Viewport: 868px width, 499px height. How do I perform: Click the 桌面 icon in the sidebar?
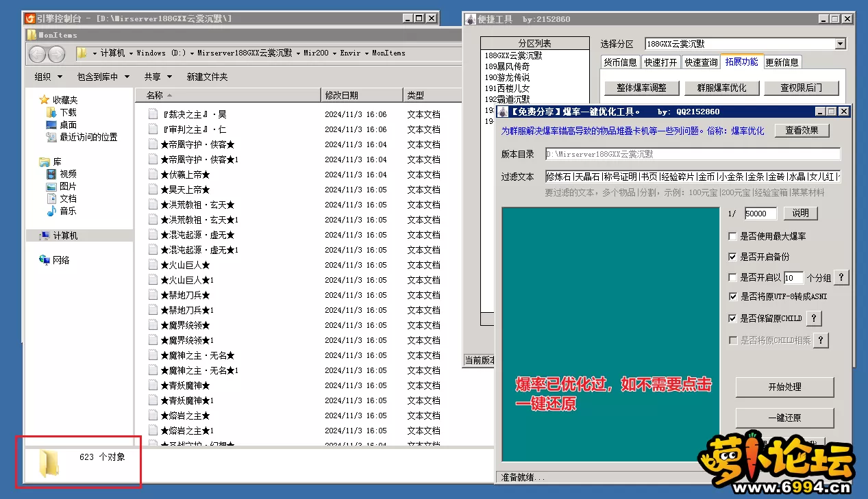click(x=51, y=125)
